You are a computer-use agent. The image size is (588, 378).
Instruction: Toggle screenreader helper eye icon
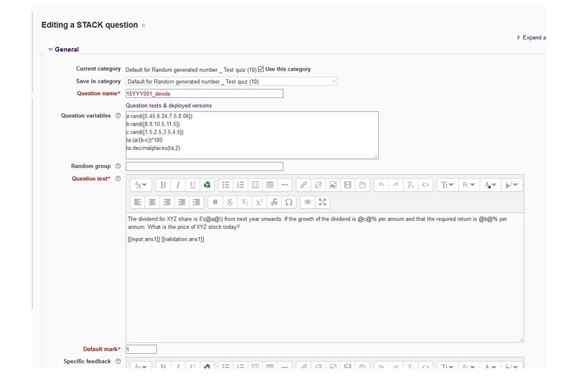pos(308,203)
